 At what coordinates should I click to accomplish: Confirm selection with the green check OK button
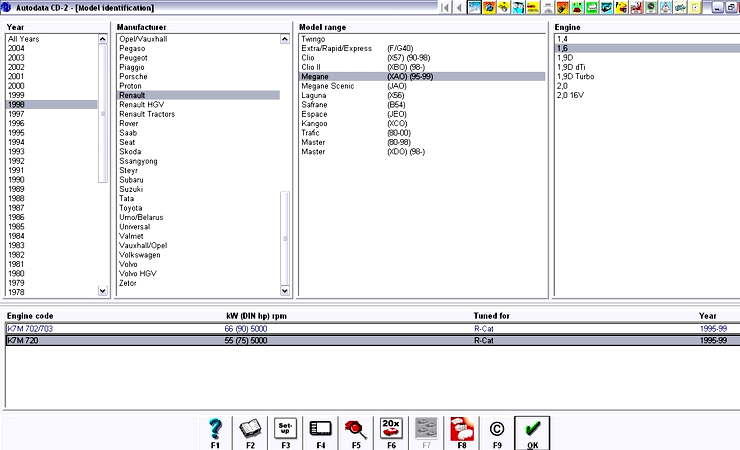pos(532,433)
